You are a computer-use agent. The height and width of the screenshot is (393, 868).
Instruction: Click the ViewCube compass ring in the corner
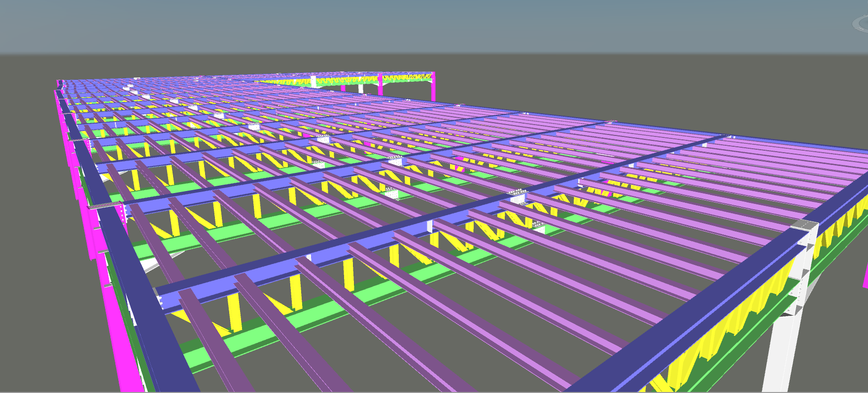[861, 23]
